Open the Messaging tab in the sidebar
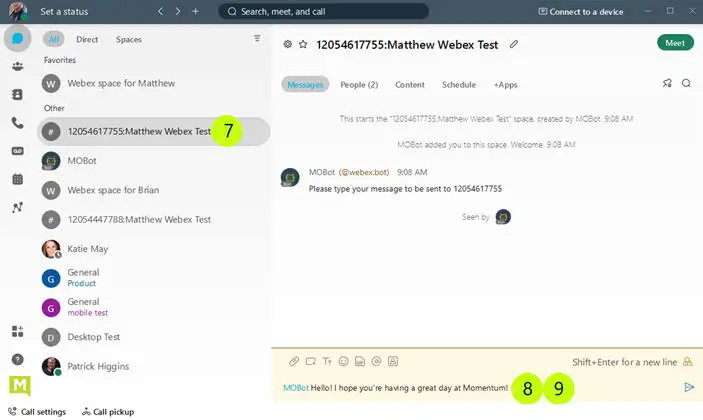Image resolution: width=703 pixels, height=420 pixels. 17,39
